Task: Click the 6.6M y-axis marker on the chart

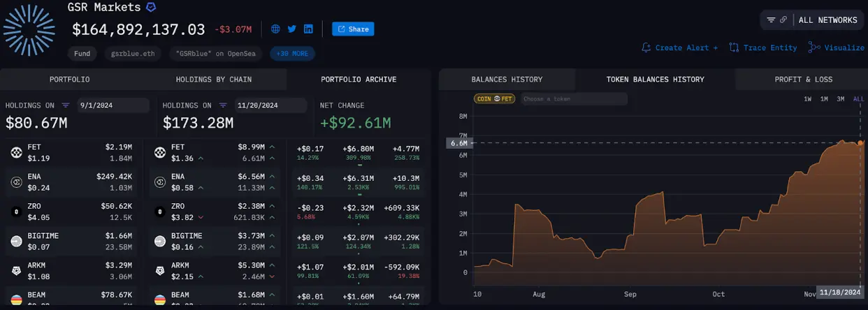Action: pos(458,143)
